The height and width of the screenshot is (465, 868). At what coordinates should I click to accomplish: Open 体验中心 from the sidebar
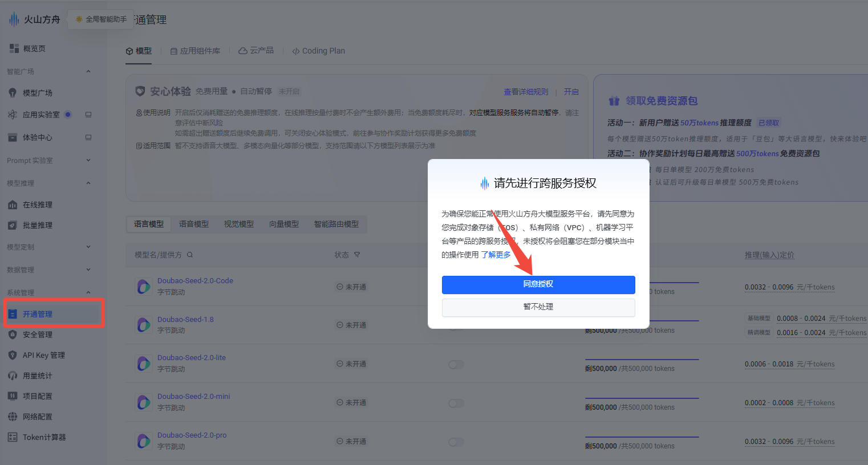click(40, 137)
